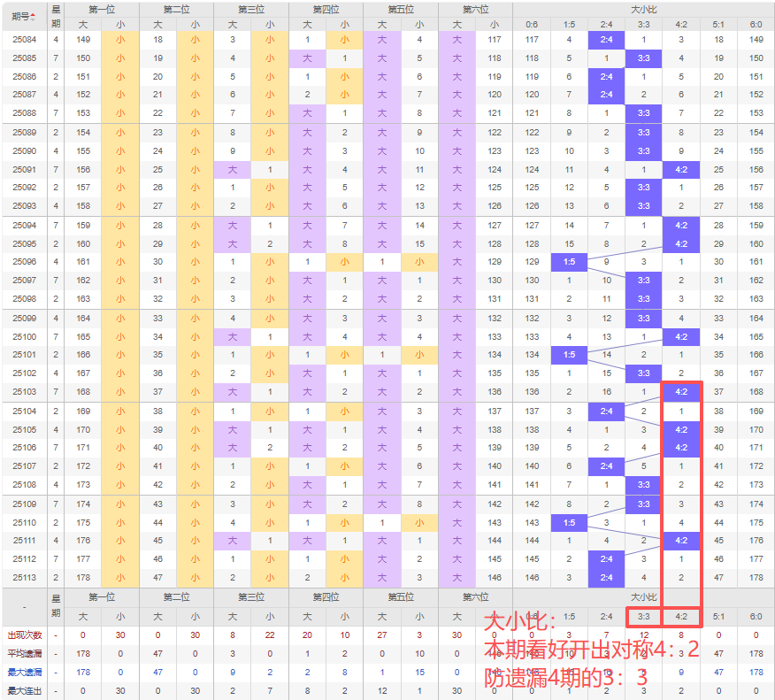This screenshot has width=775, height=700.
Task: Select period number 25100
Action: point(25,336)
